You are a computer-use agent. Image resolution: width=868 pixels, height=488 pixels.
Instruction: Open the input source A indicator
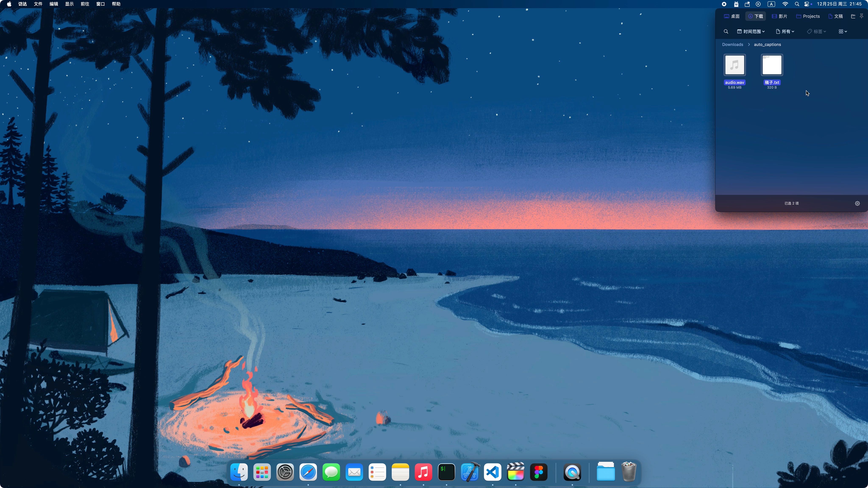(x=771, y=4)
